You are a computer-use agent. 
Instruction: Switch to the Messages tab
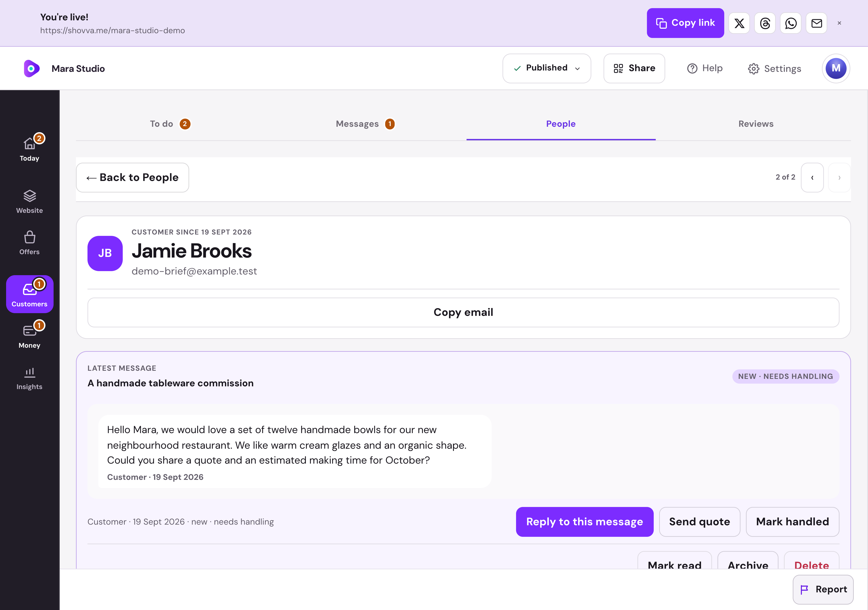tap(366, 124)
